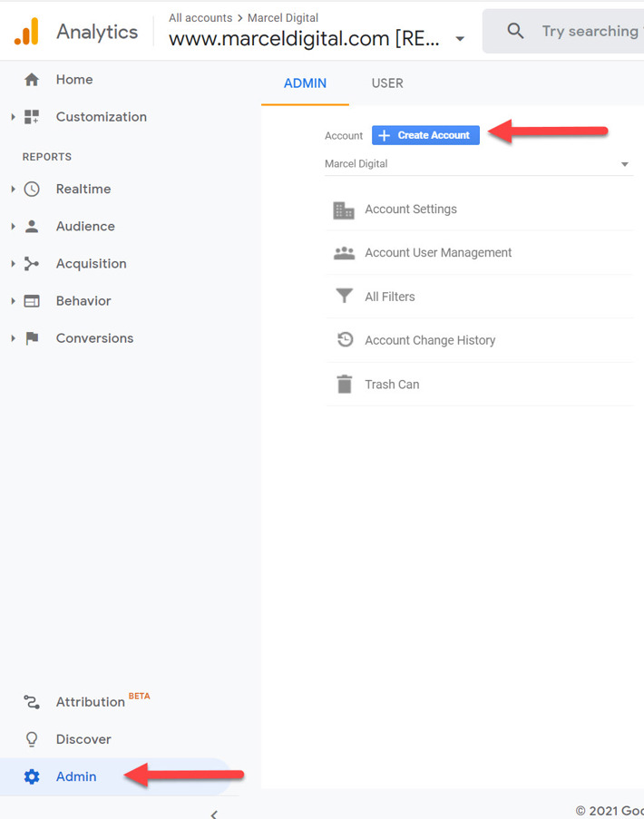Open Account Change History clock icon

coord(345,340)
